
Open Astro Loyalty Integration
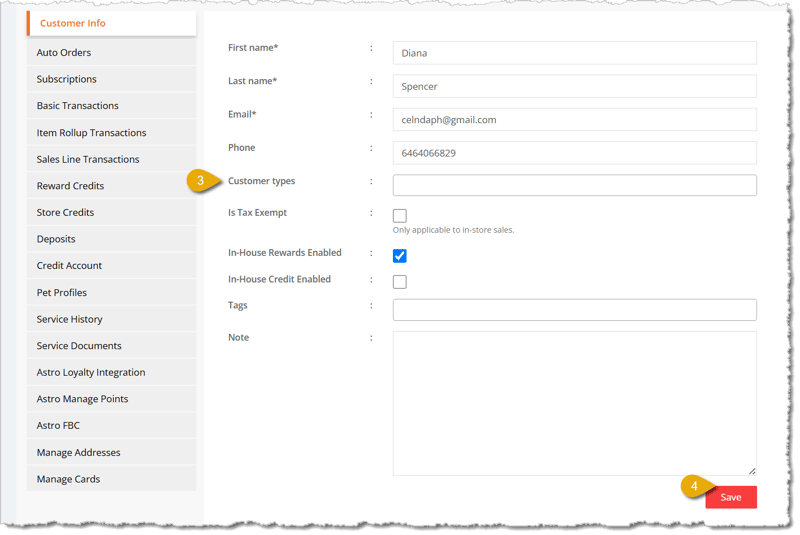click(x=111, y=372)
